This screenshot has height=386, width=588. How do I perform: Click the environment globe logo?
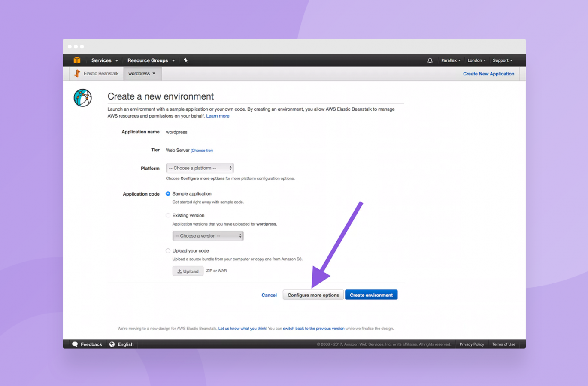[x=82, y=98]
